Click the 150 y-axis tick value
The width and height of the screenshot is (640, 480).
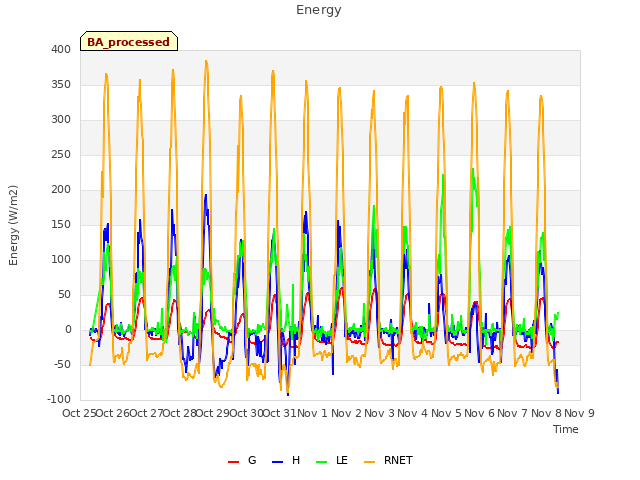[x=61, y=224]
